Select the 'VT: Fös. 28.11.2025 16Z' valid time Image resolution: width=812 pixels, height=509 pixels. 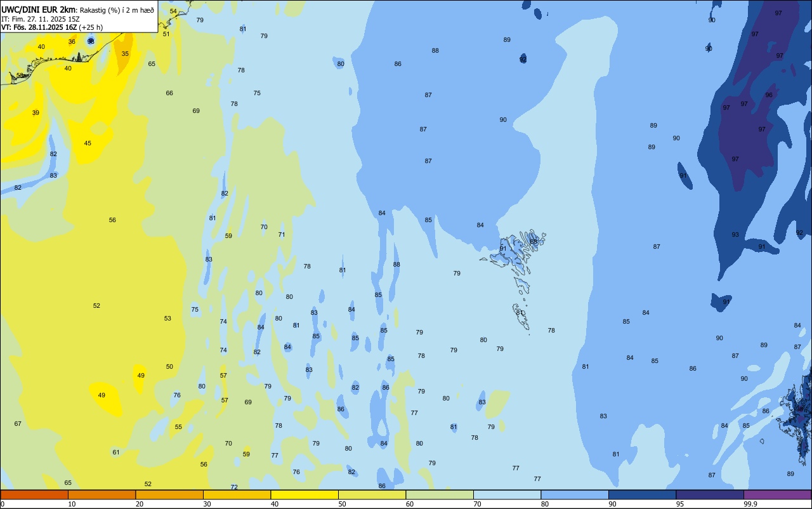click(x=39, y=27)
